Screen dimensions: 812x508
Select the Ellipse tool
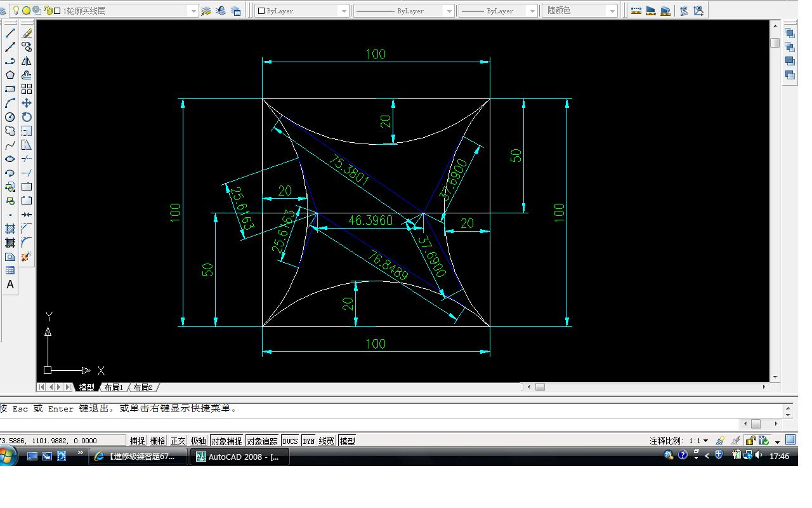click(10, 159)
